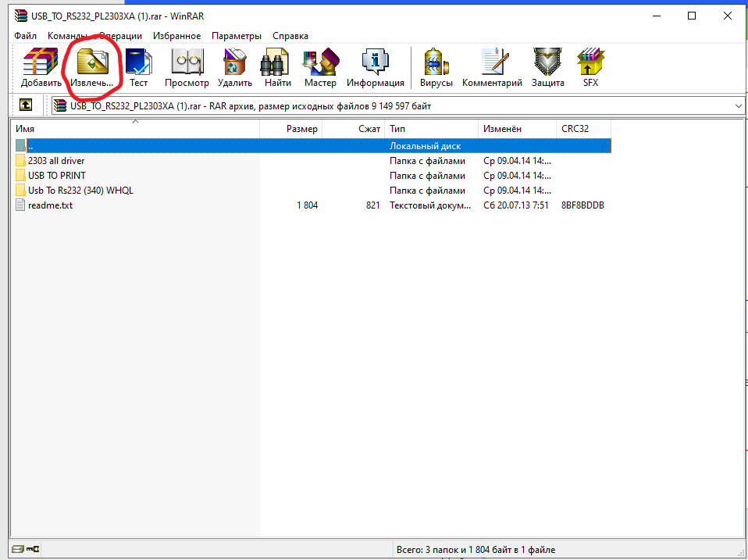Open the Справка menu
This screenshot has height=560, width=748.
click(x=290, y=36)
